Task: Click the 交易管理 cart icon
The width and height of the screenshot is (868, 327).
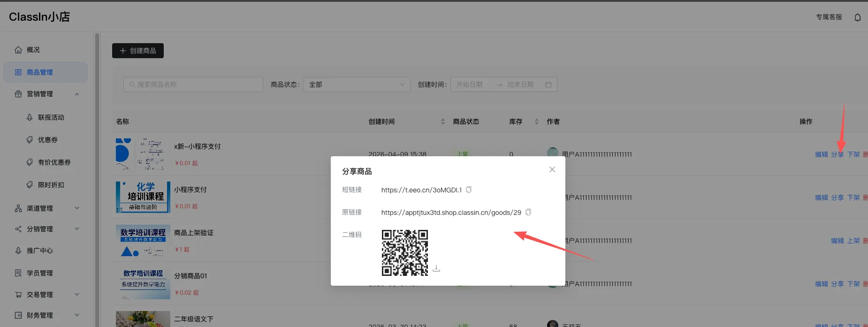Action: (18, 295)
